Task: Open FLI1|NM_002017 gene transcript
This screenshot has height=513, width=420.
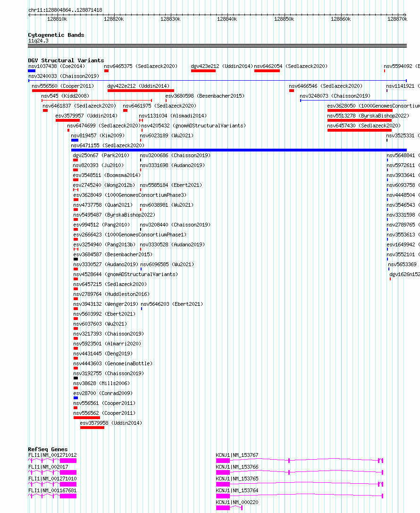Action: [52, 472]
